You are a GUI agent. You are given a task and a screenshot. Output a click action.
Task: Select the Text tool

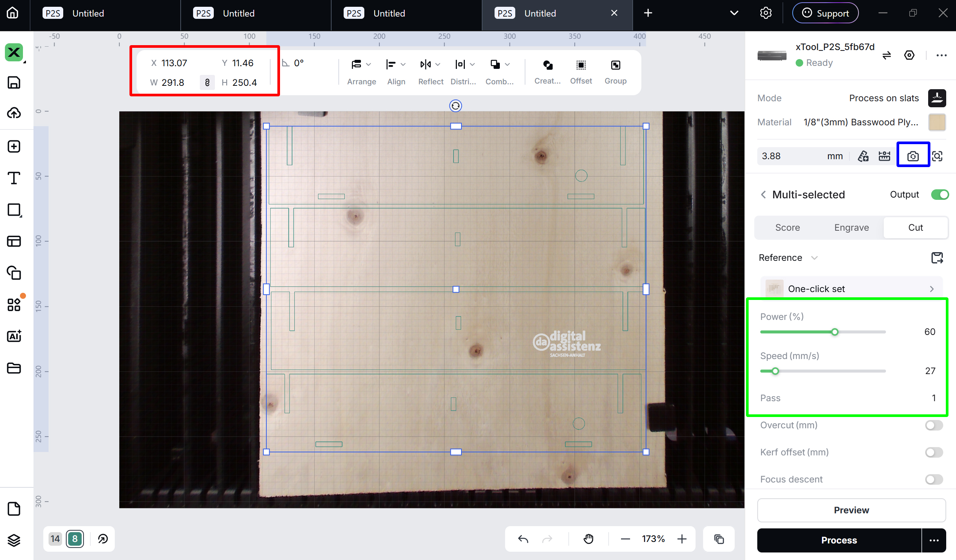(x=14, y=178)
